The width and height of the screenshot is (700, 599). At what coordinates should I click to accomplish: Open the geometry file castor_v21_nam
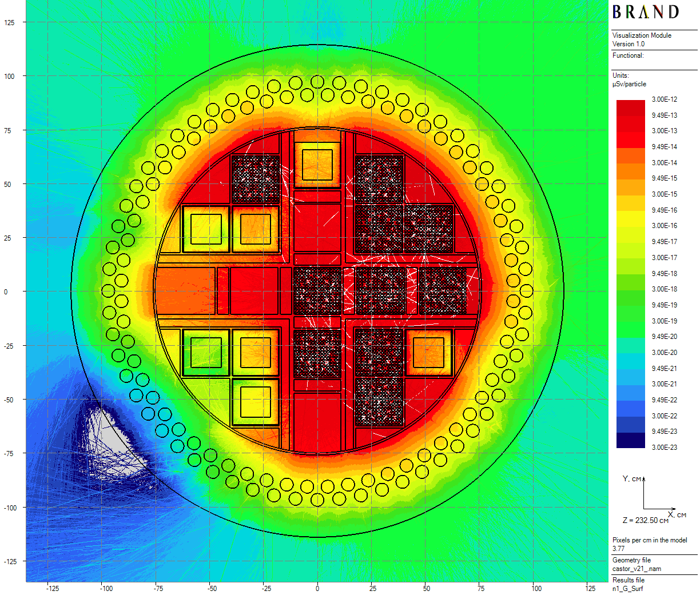[x=637, y=569]
